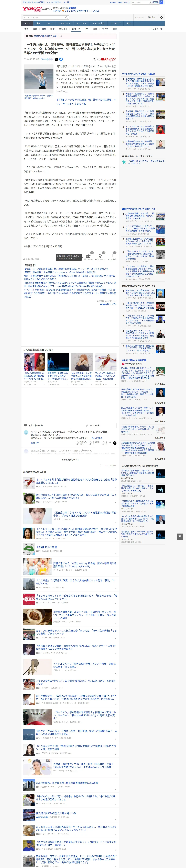The height and width of the screenshot is (868, 186).
Task: Click the なるほど reaction on comment
Action: 94,443
